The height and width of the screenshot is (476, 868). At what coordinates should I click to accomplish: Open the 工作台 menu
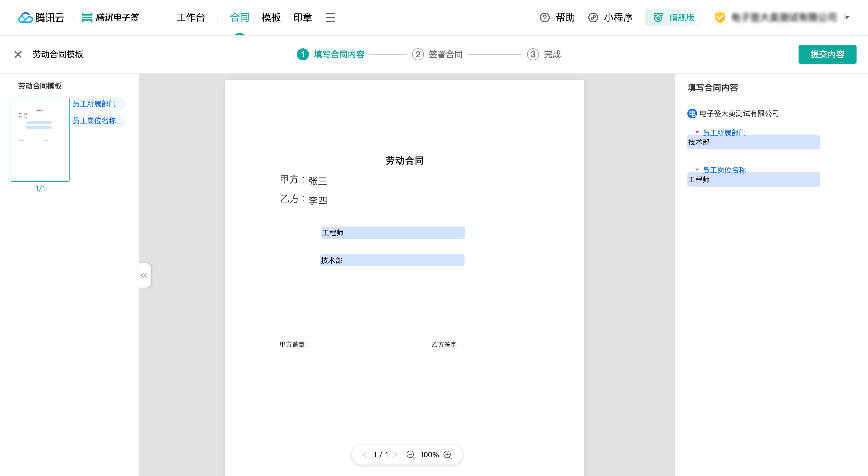[x=191, y=18]
